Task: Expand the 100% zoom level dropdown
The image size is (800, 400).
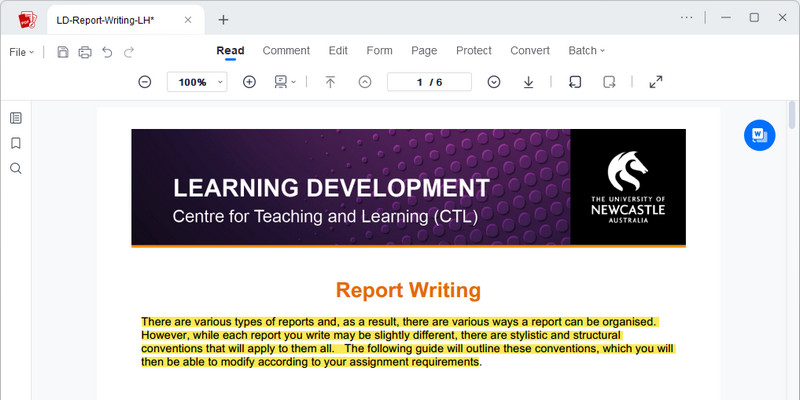Action: [x=220, y=82]
